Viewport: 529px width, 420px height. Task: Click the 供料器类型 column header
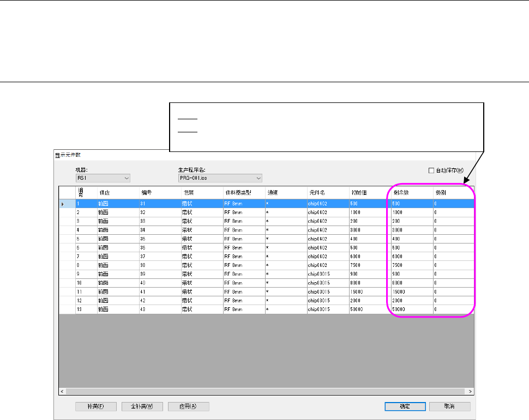point(243,192)
